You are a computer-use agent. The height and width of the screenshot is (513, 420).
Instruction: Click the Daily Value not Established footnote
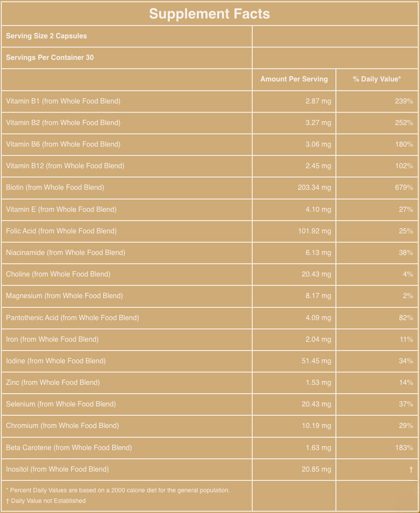46,501
